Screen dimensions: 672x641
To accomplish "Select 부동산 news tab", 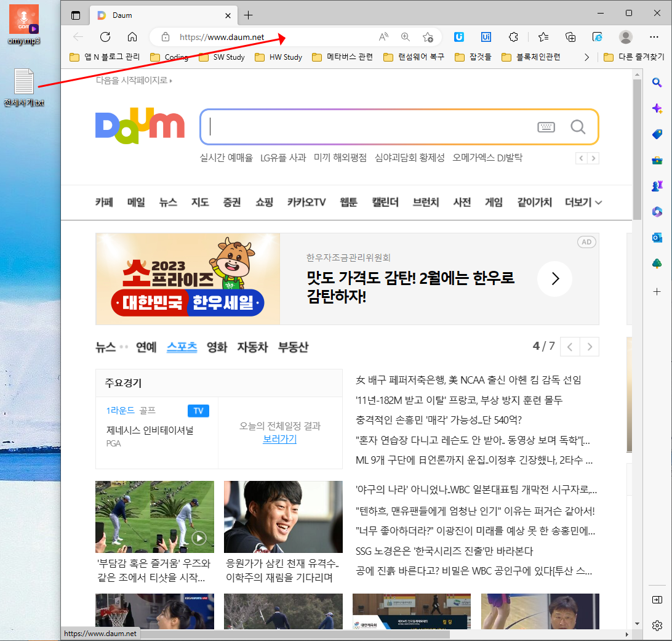I will pos(293,347).
